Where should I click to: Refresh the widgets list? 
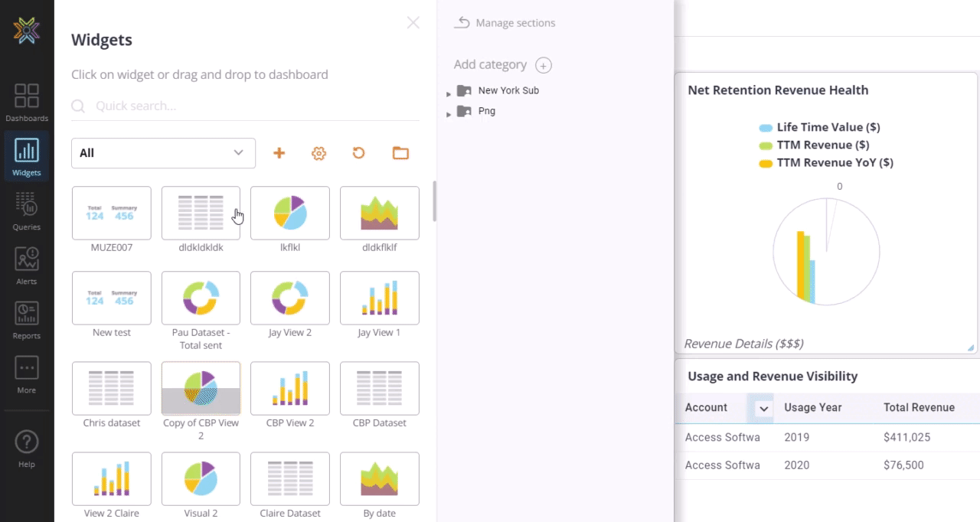point(359,153)
